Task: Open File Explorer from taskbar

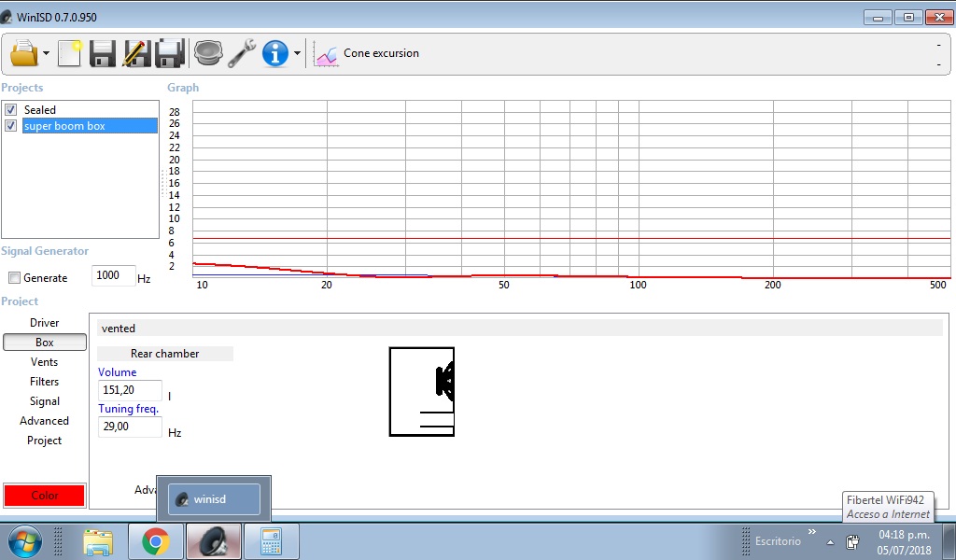Action: 98,541
